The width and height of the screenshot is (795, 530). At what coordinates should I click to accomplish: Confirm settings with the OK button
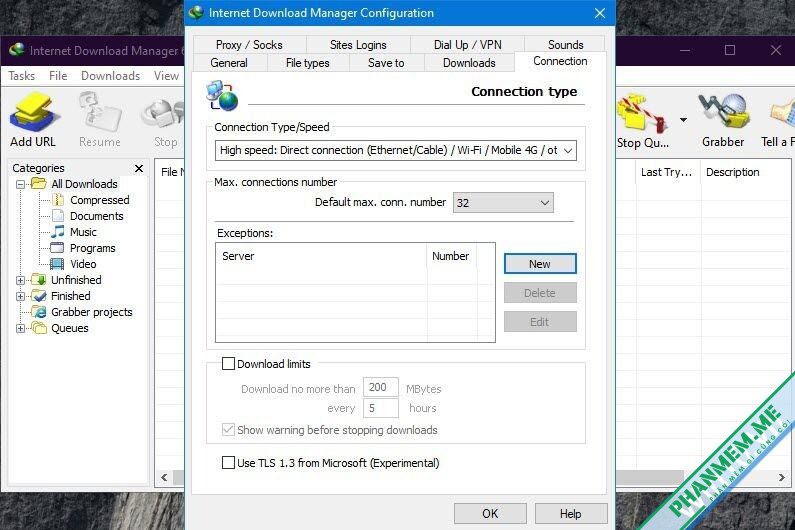coord(490,513)
